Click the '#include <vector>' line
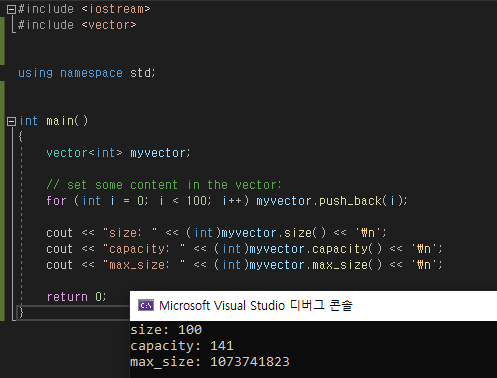This screenshot has width=497, height=378. pyautogui.click(x=77, y=25)
